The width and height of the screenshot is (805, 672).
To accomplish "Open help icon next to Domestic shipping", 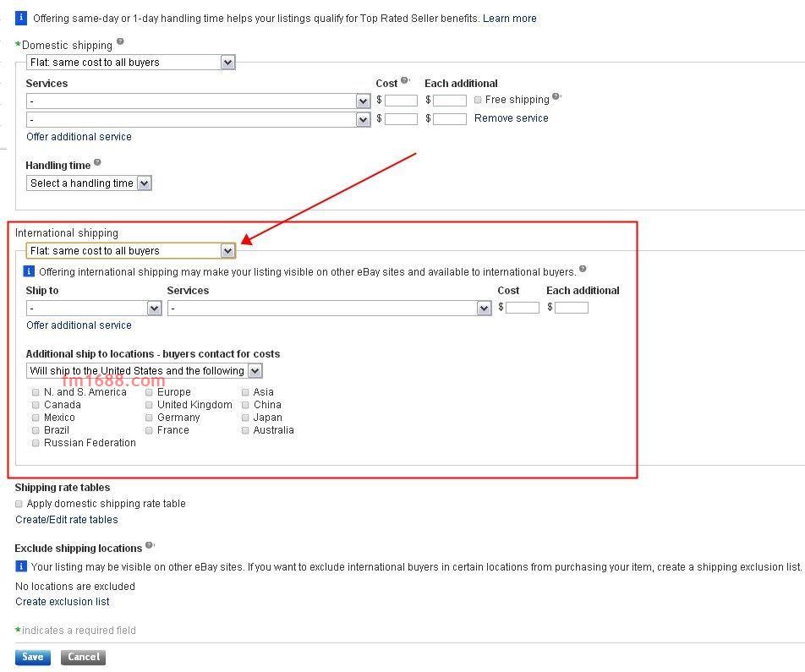I will click(x=120, y=41).
